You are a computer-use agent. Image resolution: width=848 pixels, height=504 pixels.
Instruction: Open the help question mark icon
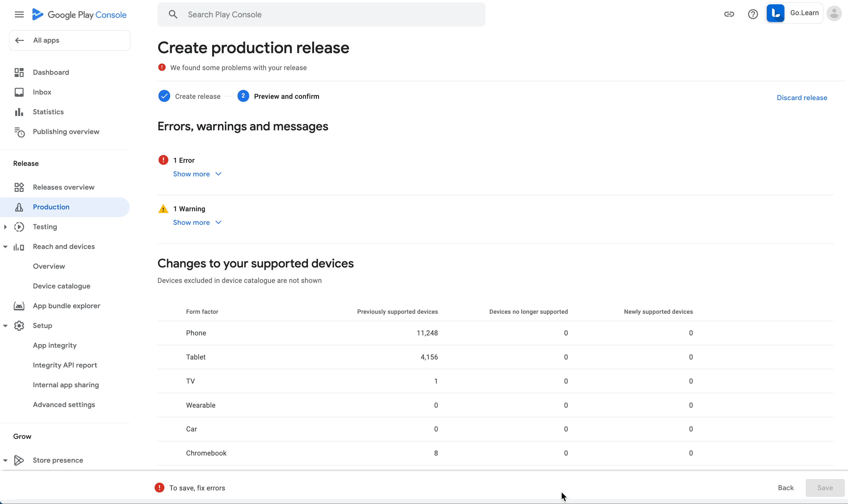[753, 14]
